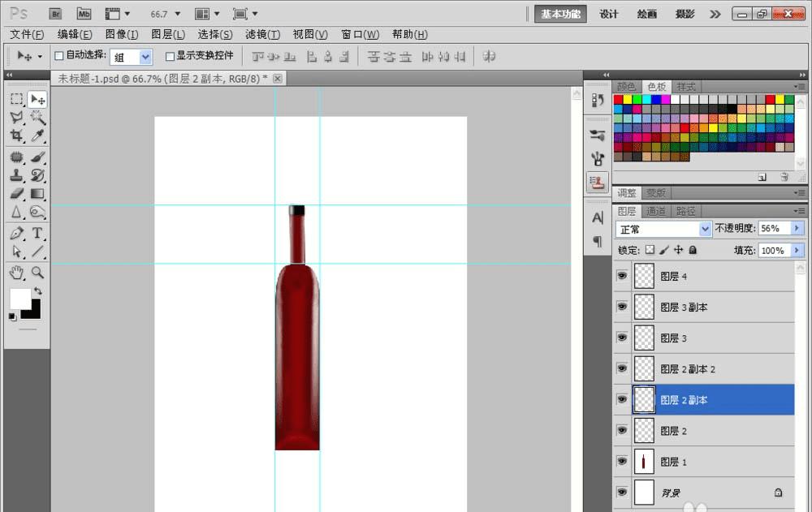Select the Horizontal Type tool
Image resolution: width=812 pixels, height=512 pixels.
click(x=37, y=234)
